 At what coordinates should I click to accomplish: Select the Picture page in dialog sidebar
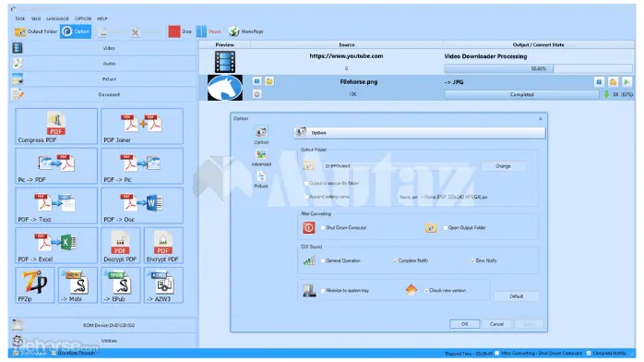pos(261,180)
